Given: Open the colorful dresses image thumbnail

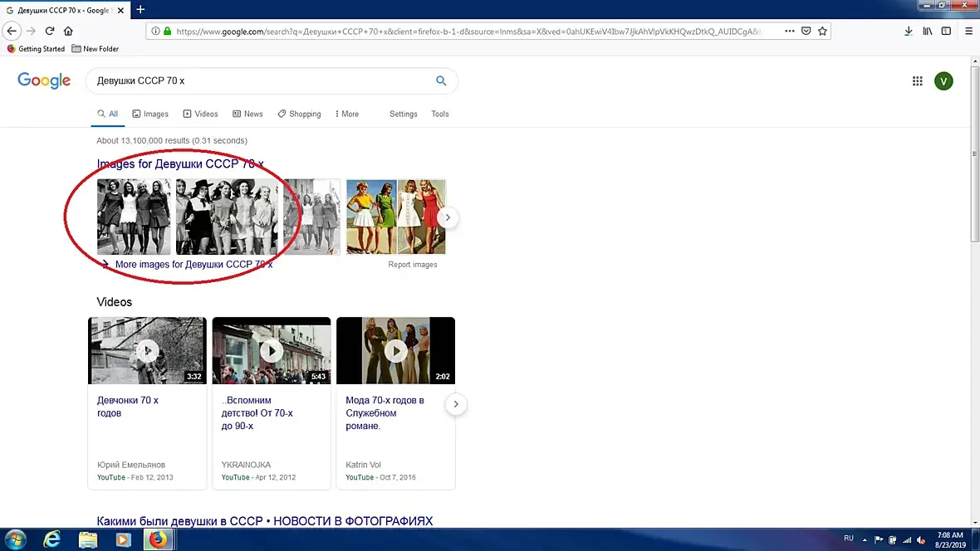Looking at the screenshot, I should coord(396,217).
